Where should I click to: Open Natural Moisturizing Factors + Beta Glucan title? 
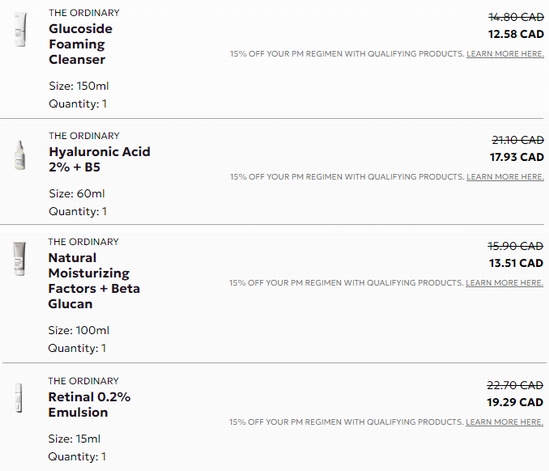coord(94,281)
